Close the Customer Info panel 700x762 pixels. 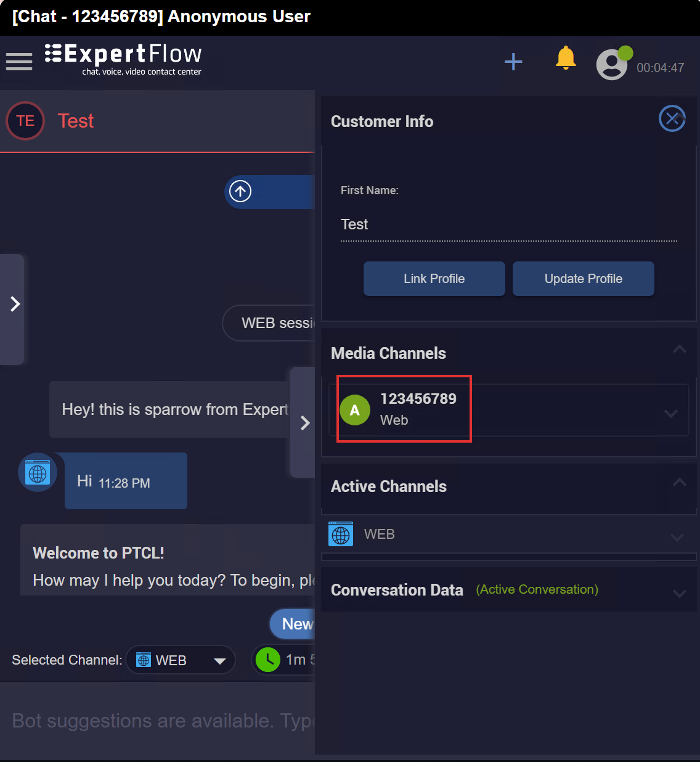click(x=672, y=118)
